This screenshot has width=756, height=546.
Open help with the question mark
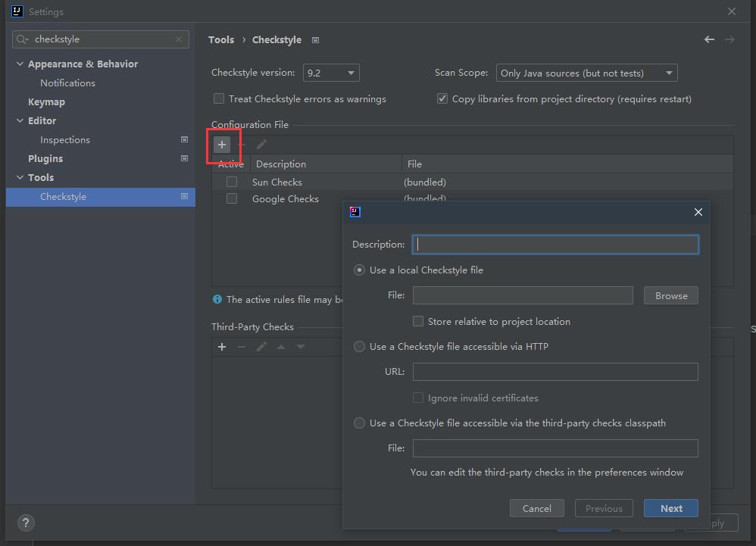26,523
